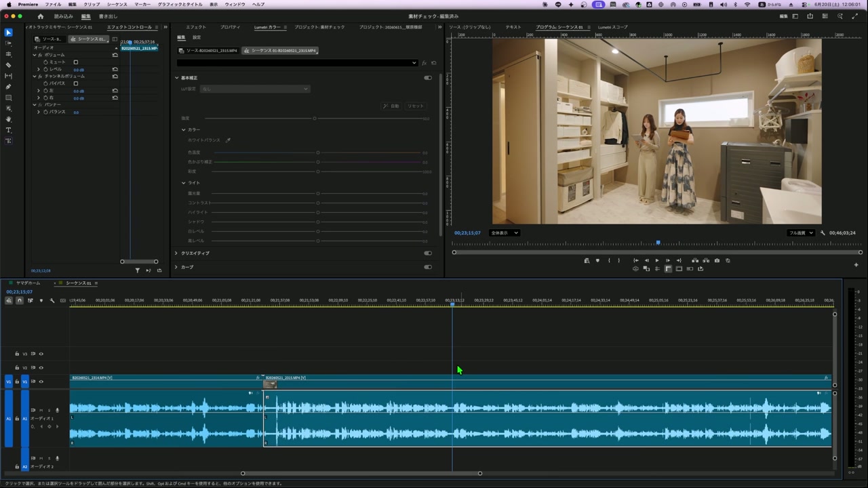This screenshot has width=868, height=488.
Task: Add a marker in the Program Monitor
Action: 597,260
